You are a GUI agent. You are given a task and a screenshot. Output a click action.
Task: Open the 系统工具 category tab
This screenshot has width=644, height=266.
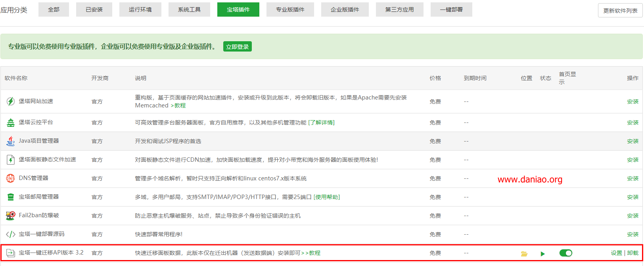pyautogui.click(x=190, y=10)
